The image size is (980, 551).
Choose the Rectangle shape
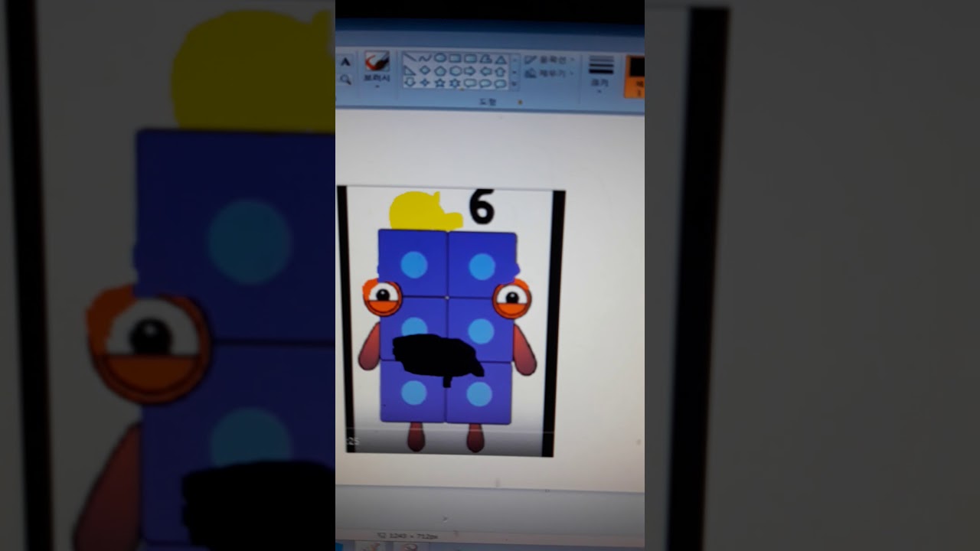[455, 58]
